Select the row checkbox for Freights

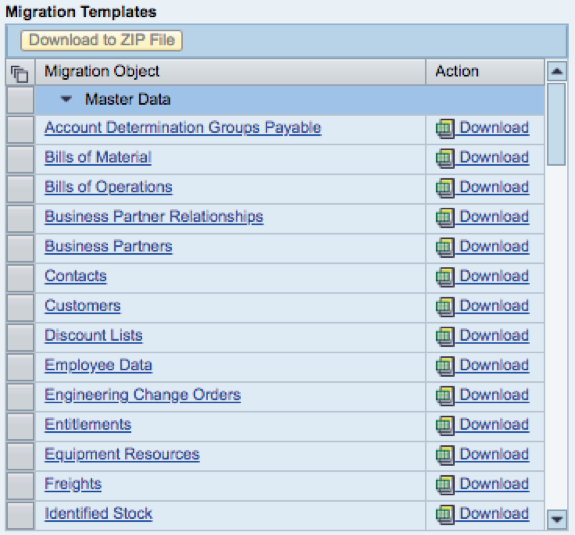(x=21, y=485)
